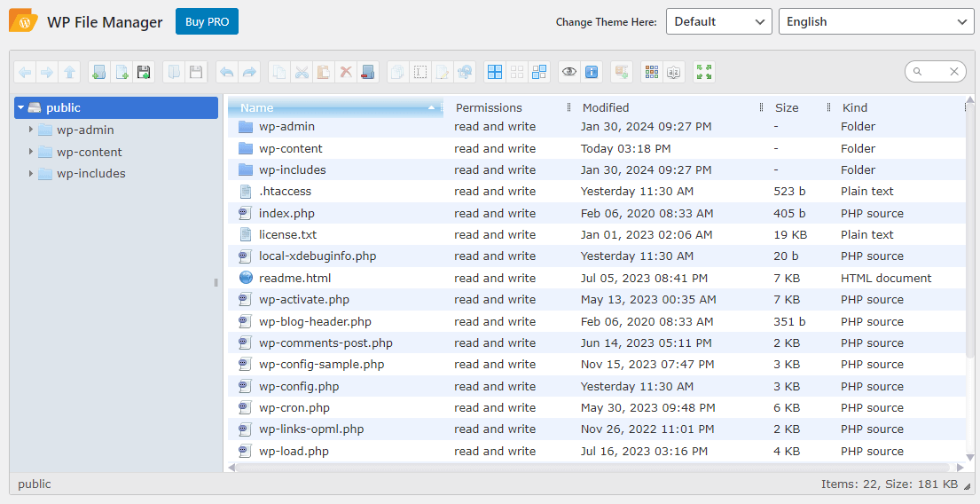Click the wp-content folder in file list
The height and width of the screenshot is (504, 980).
click(x=597, y=148)
